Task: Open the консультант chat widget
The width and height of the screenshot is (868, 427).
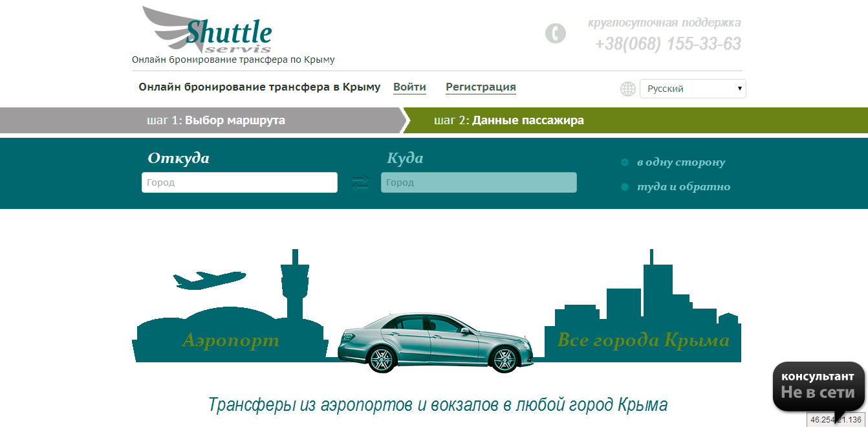Action: tap(818, 386)
